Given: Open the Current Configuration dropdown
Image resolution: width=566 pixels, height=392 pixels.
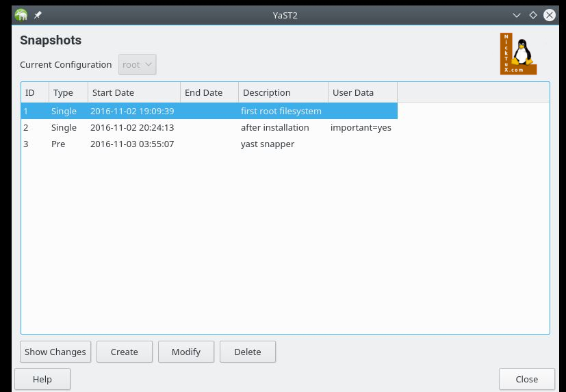Looking at the screenshot, I should tap(138, 65).
